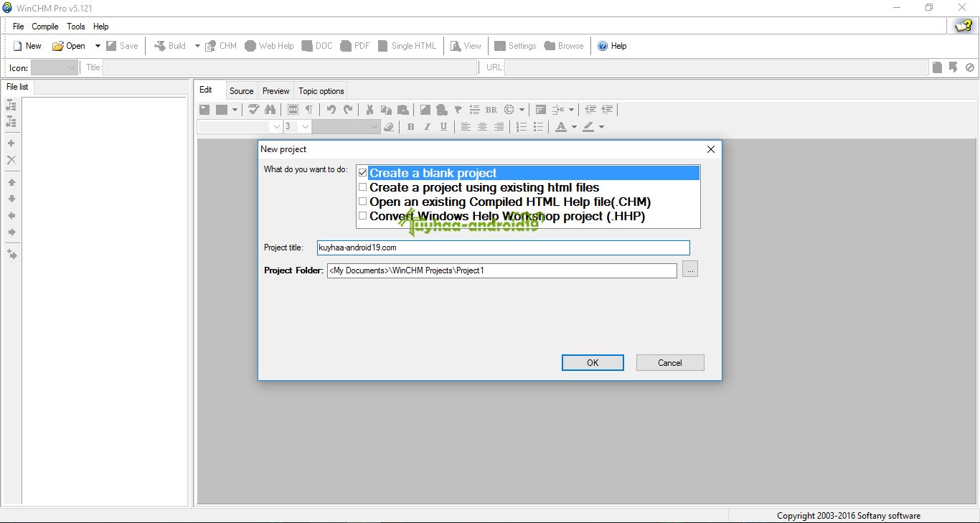Click the PDF toolbar button
The image size is (980, 523).
point(355,46)
